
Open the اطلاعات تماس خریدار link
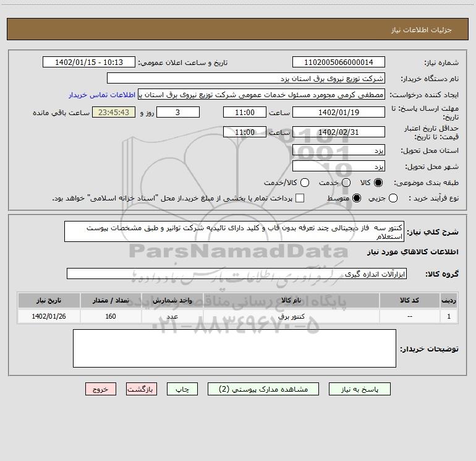coord(102,95)
